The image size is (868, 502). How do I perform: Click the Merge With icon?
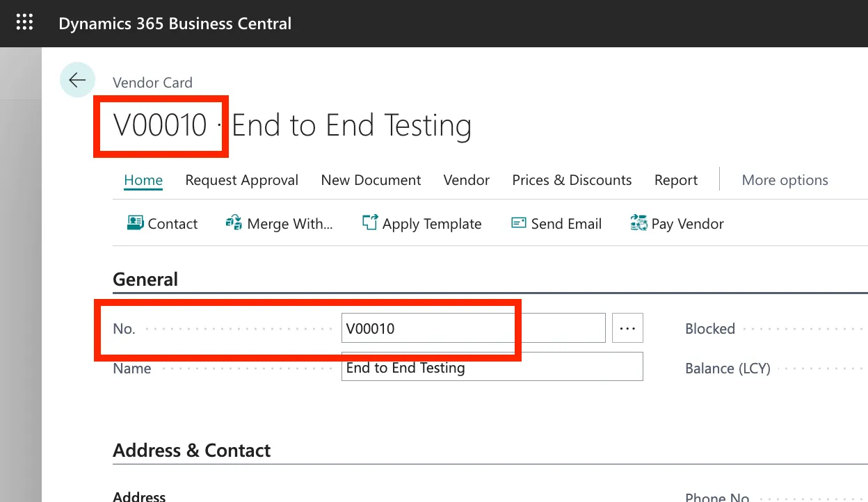(234, 223)
